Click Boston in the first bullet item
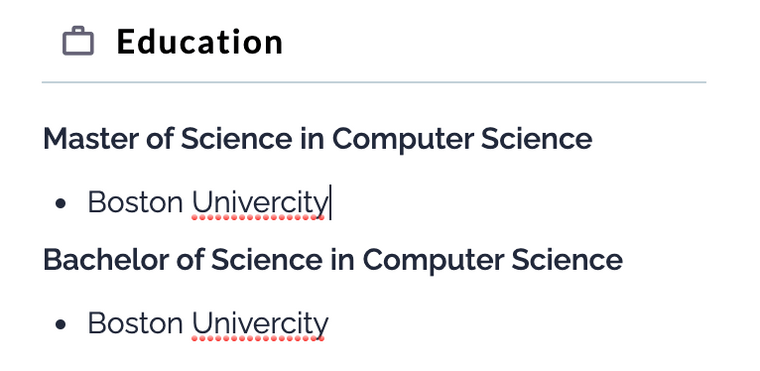This screenshot has height=371, width=760. click(135, 202)
